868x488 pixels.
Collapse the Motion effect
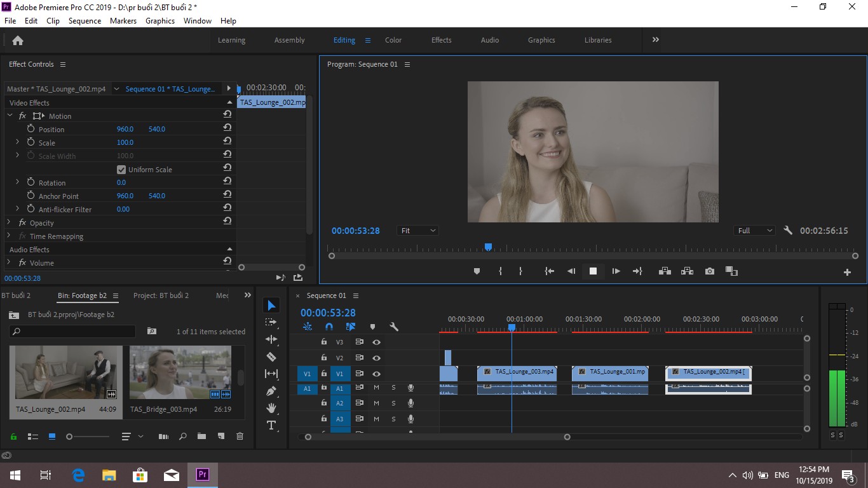(x=10, y=116)
